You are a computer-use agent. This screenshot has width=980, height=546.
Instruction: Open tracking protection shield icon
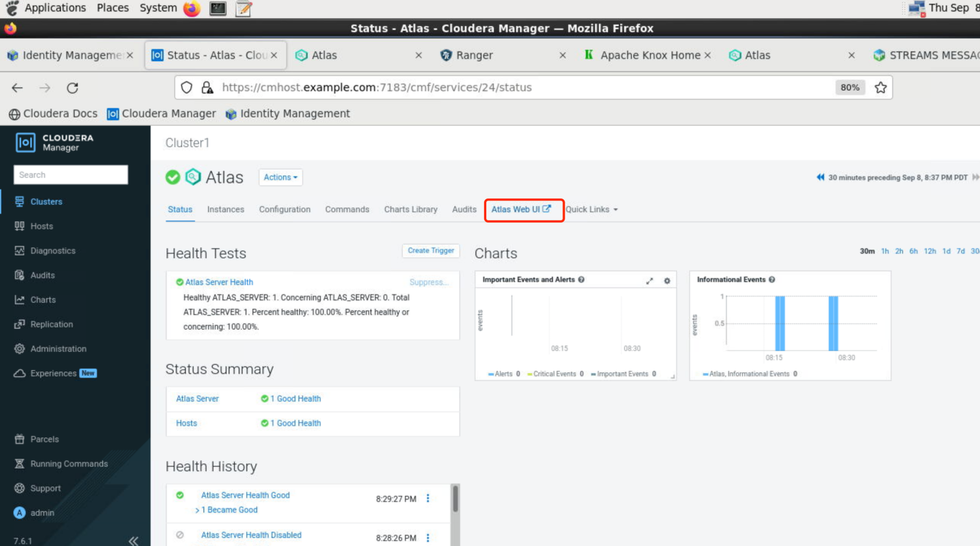point(187,88)
